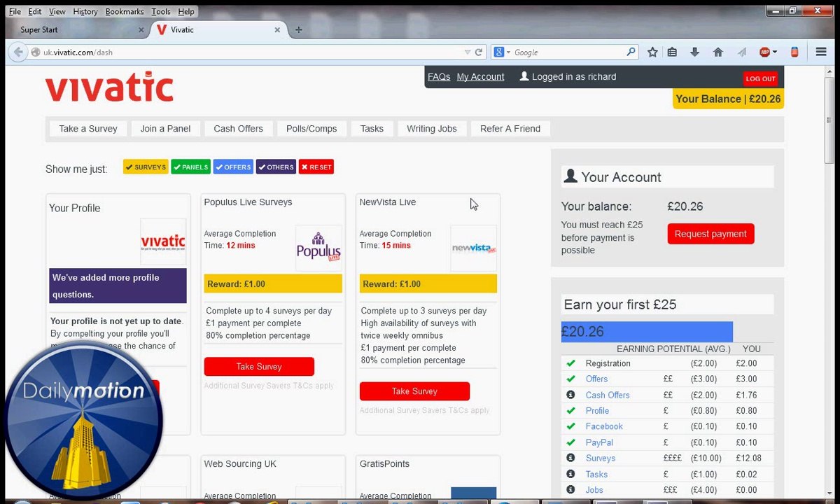Select the Take a Survey nav tab
Image resolution: width=840 pixels, height=504 pixels.
pyautogui.click(x=88, y=129)
